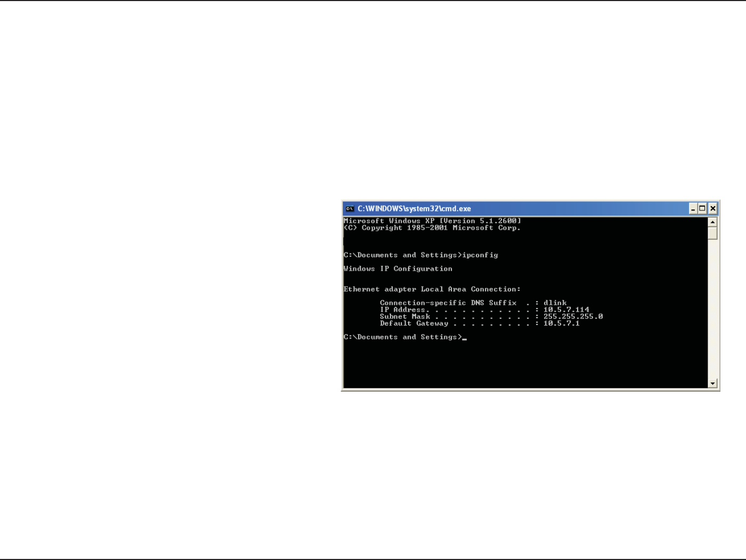Click the Ethernet adapter Local Area Connection line

pos(432,289)
